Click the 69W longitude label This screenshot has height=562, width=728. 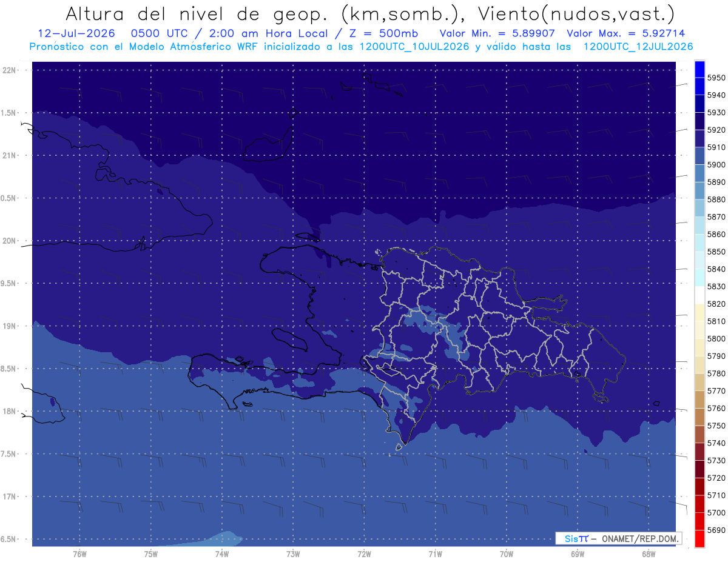(577, 554)
